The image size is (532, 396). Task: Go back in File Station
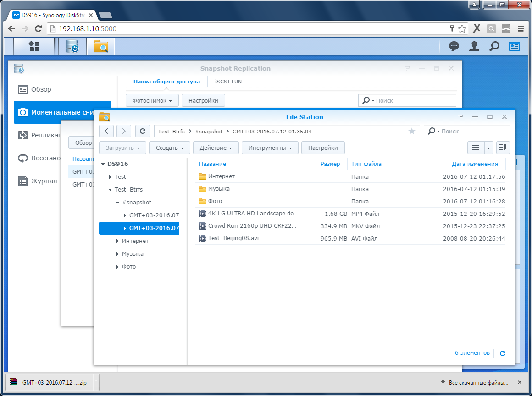pyautogui.click(x=106, y=131)
